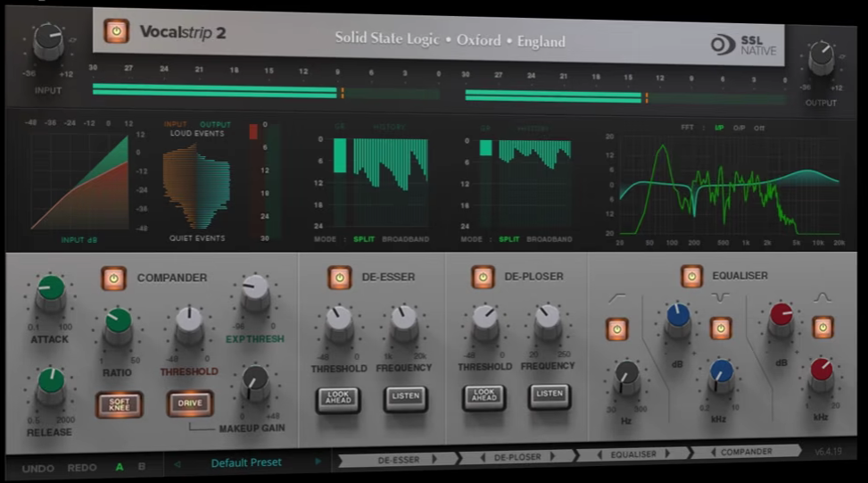This screenshot has height=483, width=868.
Task: Open the Default Preset name menu
Action: 246,462
